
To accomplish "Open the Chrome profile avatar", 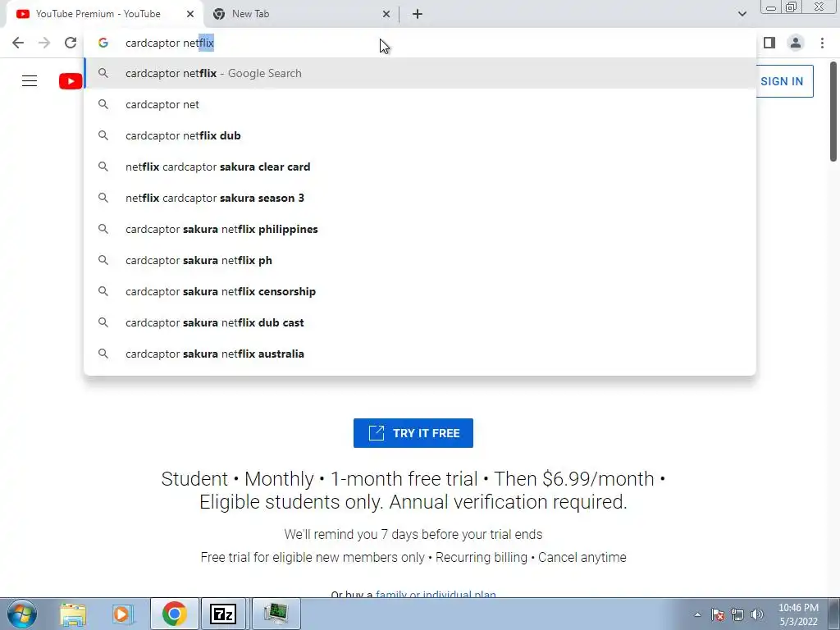I will coord(796,43).
